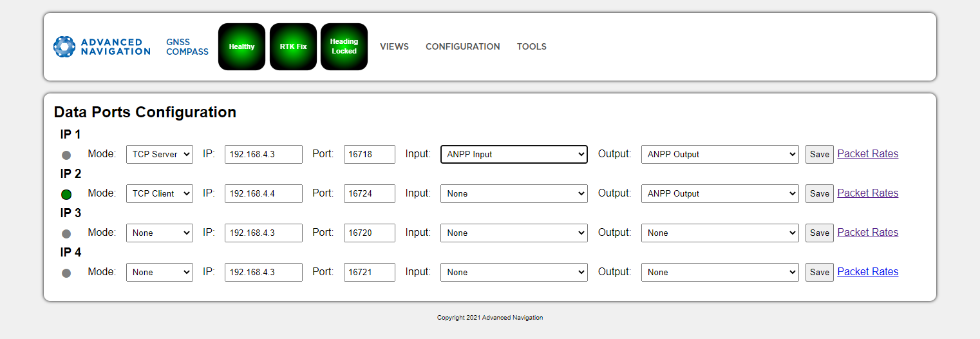Image resolution: width=980 pixels, height=339 pixels.
Task: Open the IP 3 Output dropdown
Action: pyautogui.click(x=720, y=233)
